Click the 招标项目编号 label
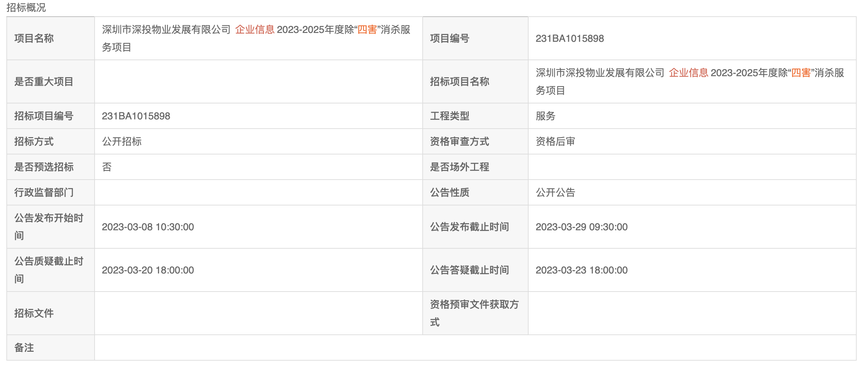Screen dimensions: 868x367 click(44, 116)
